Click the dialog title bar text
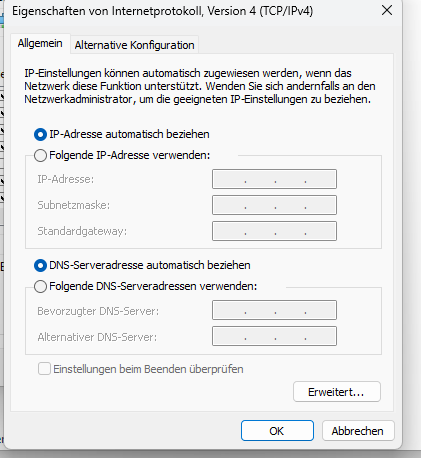 (162, 11)
